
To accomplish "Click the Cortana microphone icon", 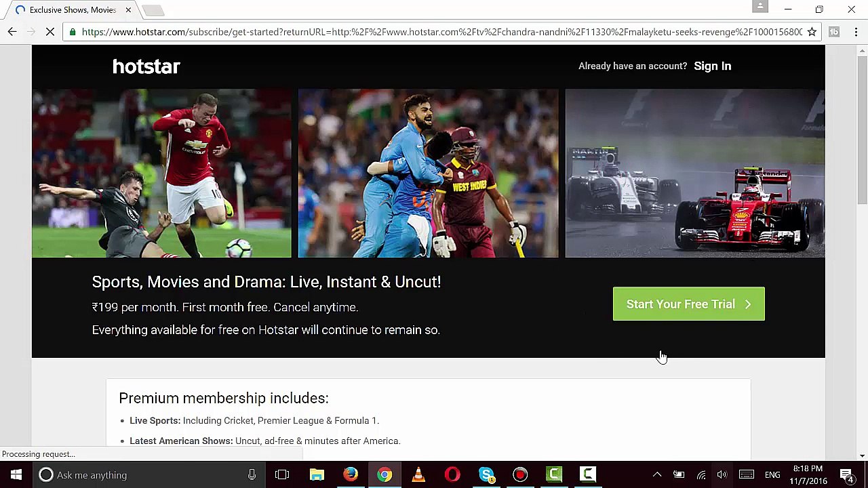I will point(252,475).
